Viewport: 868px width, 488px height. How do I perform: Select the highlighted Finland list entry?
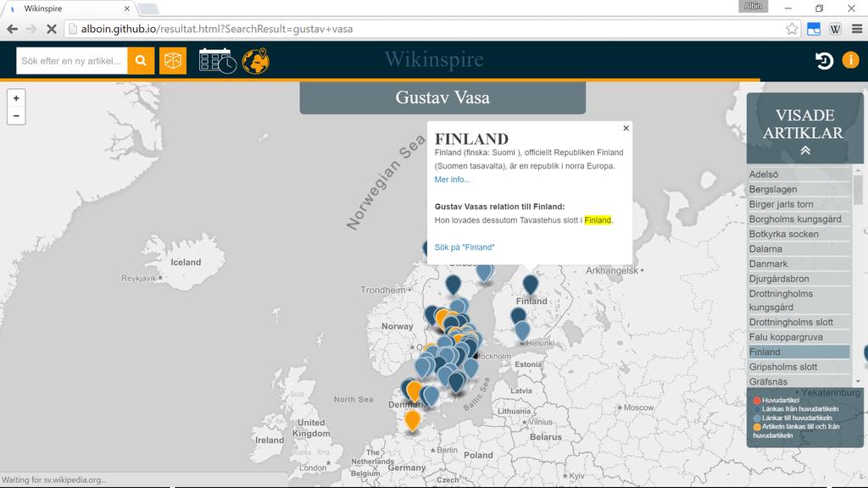pos(798,352)
